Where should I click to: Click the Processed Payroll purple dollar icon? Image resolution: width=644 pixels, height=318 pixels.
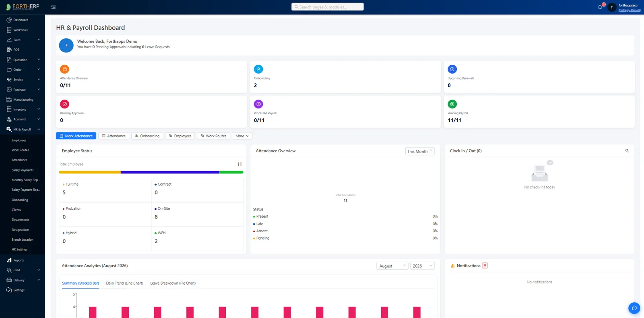click(258, 104)
